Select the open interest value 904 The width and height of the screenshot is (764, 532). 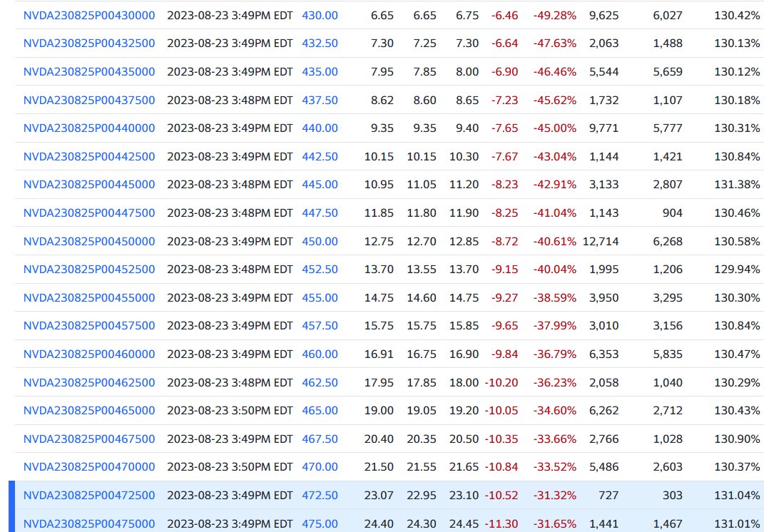pyautogui.click(x=673, y=213)
